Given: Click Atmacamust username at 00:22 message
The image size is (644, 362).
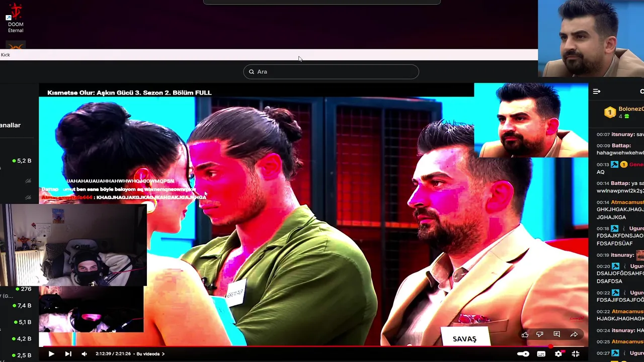Looking at the screenshot, I should pyautogui.click(x=627, y=312).
